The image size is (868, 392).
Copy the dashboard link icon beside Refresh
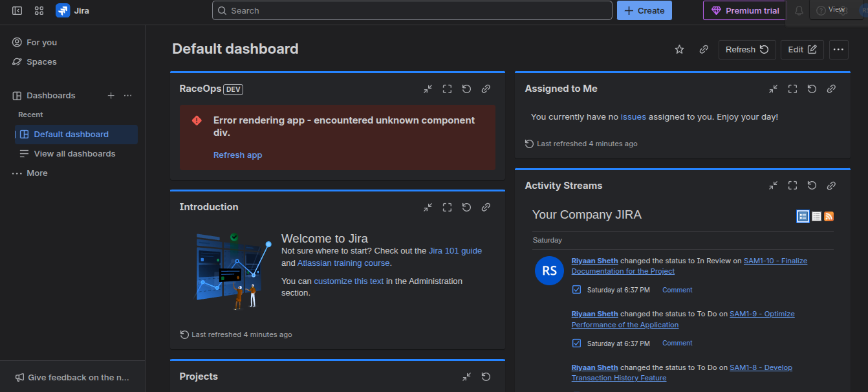[704, 49]
